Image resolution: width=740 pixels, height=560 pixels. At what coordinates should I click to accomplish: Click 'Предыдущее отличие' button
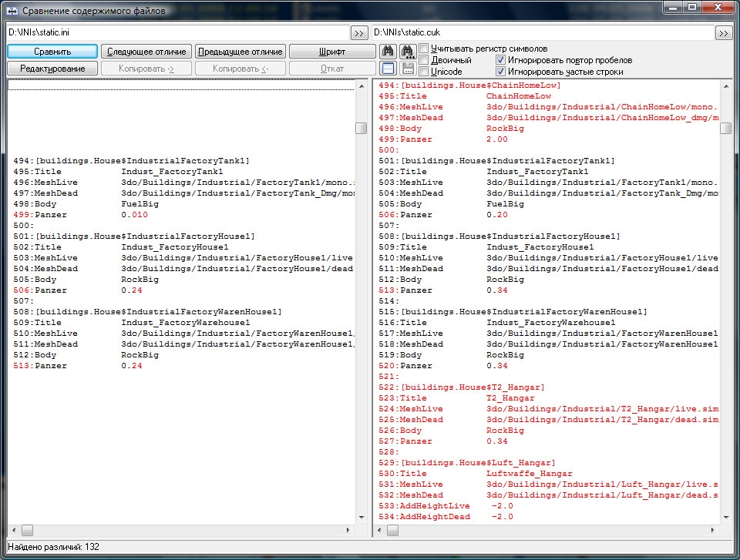[x=240, y=51]
